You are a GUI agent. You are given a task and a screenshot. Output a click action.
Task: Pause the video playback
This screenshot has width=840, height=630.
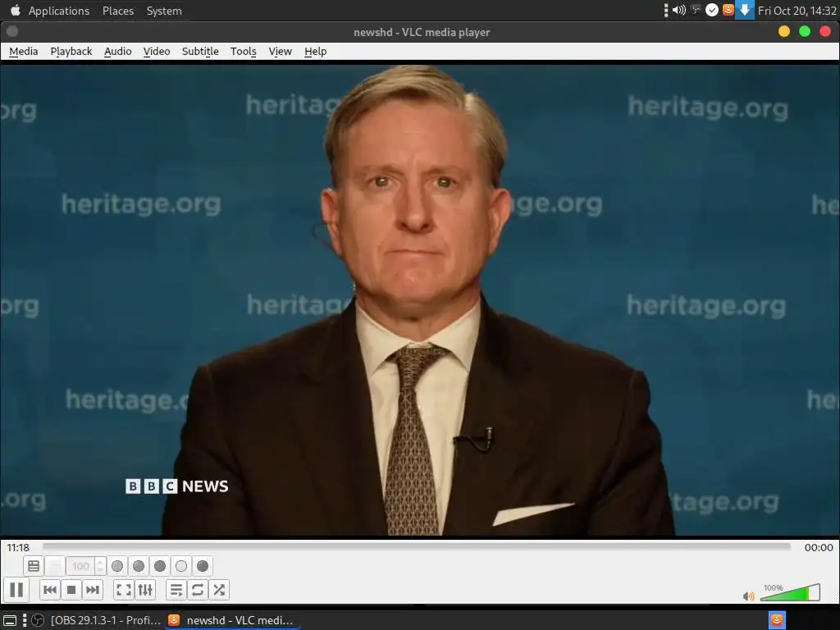tap(16, 590)
